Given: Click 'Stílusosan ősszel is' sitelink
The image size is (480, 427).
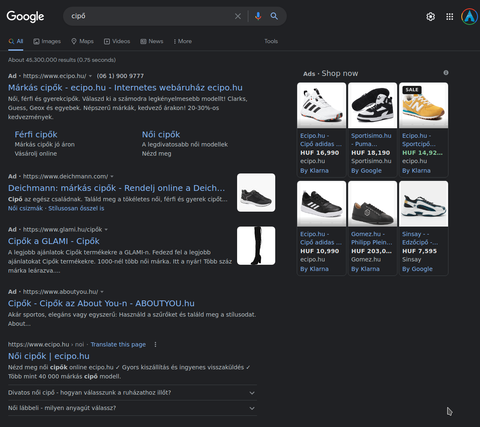Looking at the screenshot, I should point(76,208).
